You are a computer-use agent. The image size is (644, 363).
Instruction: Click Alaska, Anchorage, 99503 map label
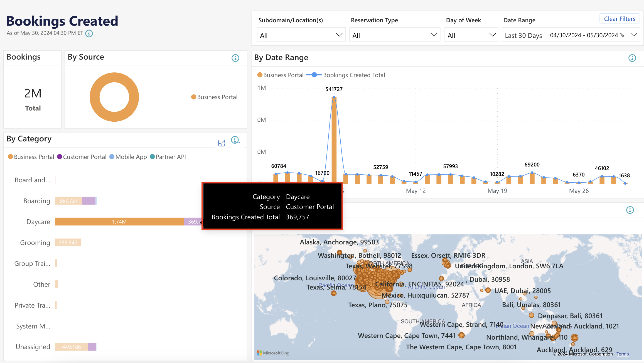coord(339,242)
